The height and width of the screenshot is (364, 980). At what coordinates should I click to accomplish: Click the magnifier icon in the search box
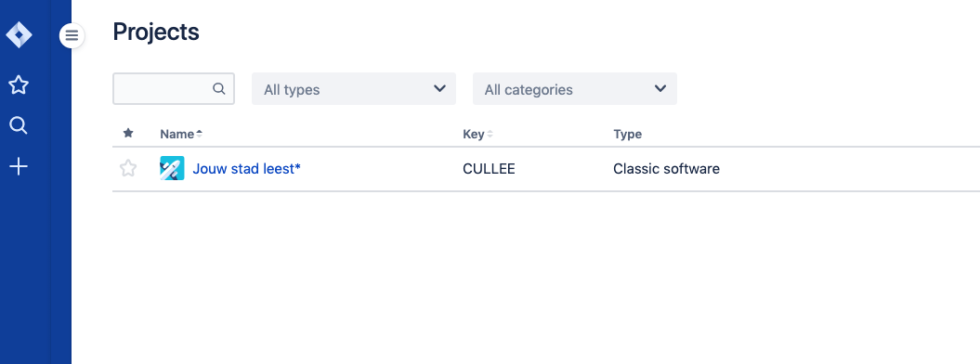(219, 89)
